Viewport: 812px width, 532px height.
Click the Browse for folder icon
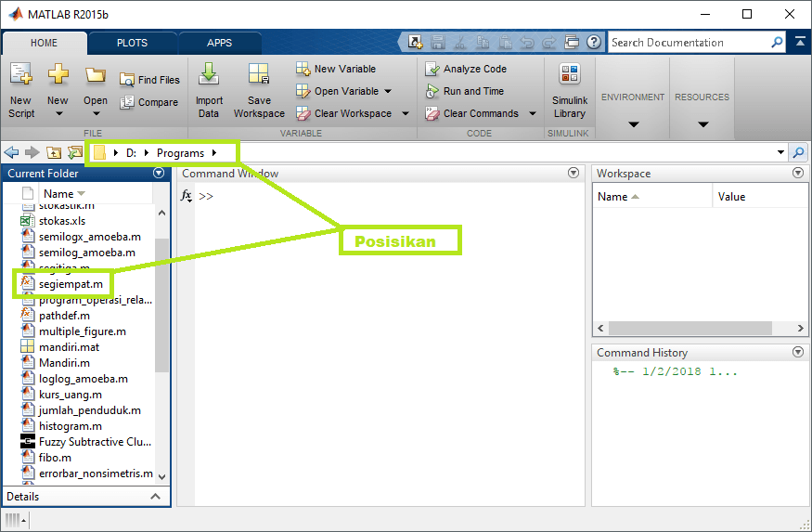tap(75, 153)
